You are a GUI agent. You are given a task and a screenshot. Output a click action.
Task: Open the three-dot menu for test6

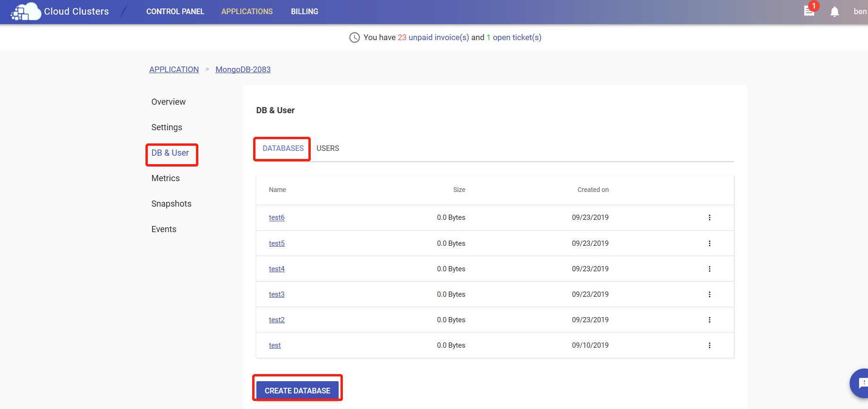pyautogui.click(x=709, y=217)
